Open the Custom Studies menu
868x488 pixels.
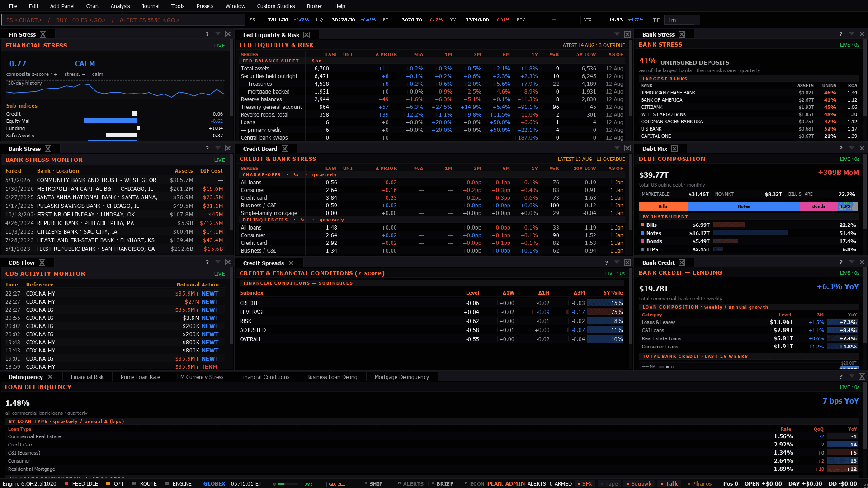[x=276, y=6]
